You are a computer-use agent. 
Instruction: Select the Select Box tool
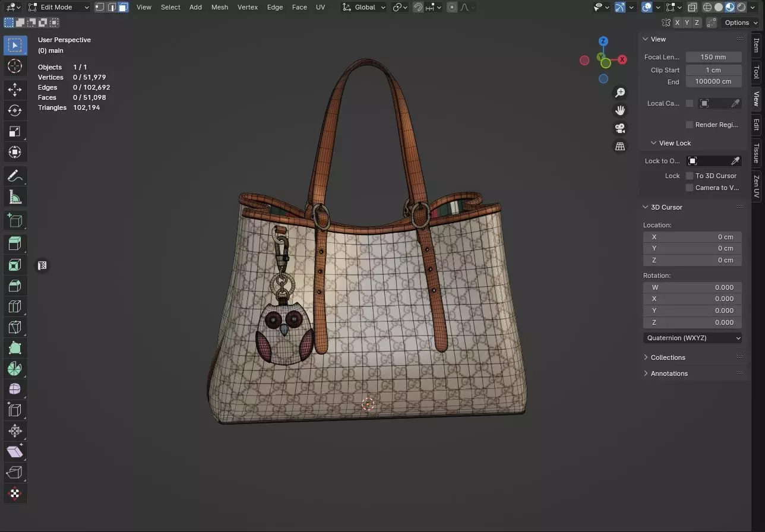pyautogui.click(x=15, y=45)
